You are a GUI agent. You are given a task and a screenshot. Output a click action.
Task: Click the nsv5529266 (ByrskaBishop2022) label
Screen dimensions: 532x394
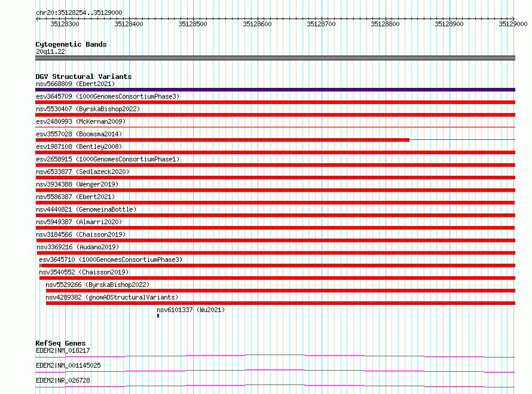point(97,285)
